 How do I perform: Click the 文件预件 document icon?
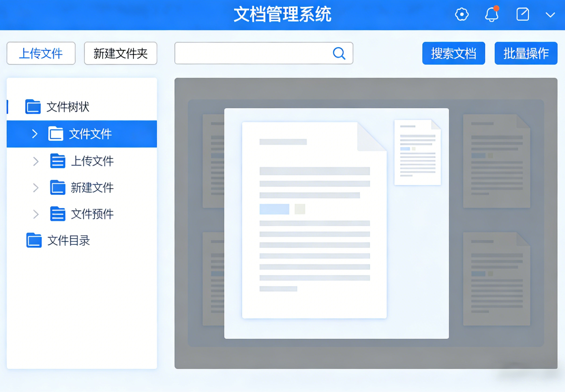pos(58,214)
